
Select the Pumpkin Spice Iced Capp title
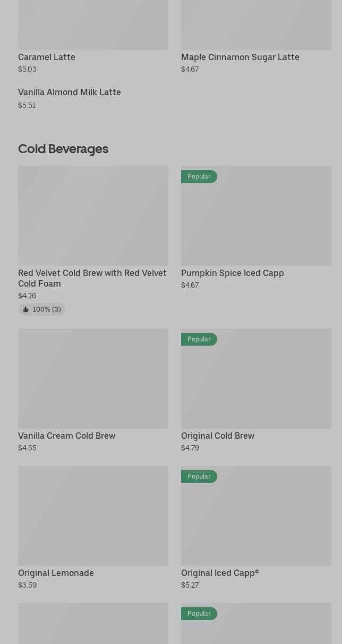point(233,273)
